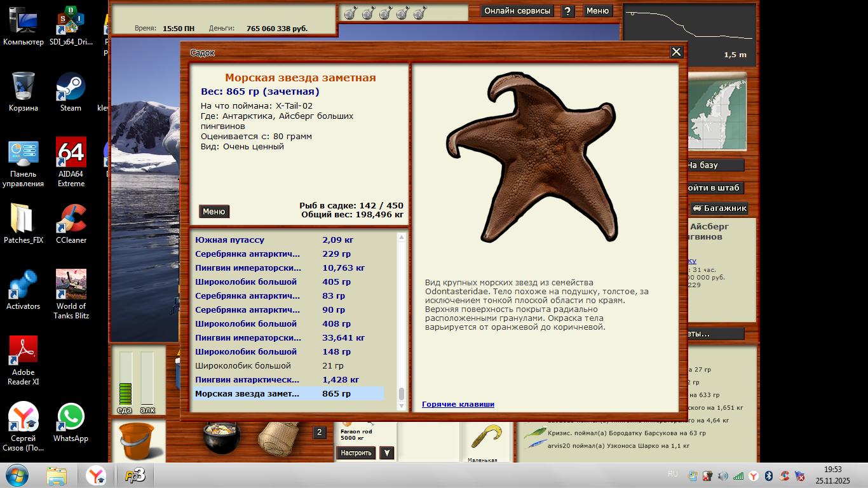The height and width of the screenshot is (488, 868).
Task: Open the Онлайн сервисы menu
Action: 518,11
